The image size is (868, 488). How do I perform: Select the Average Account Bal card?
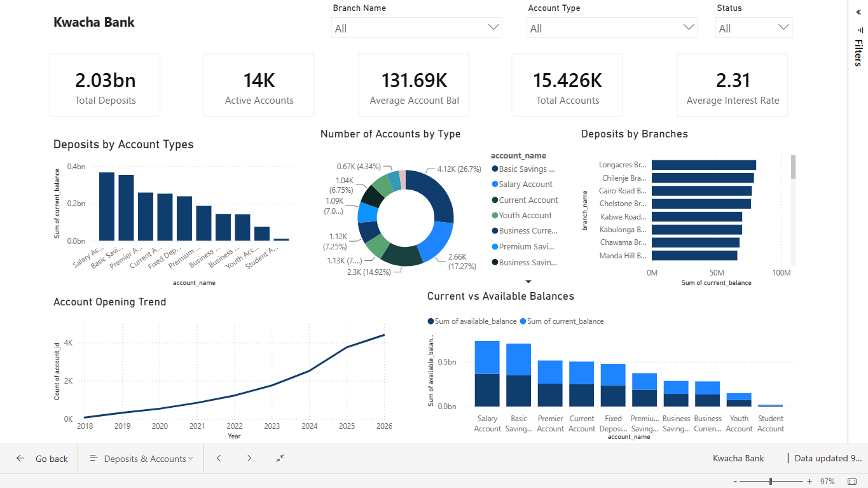(x=414, y=85)
